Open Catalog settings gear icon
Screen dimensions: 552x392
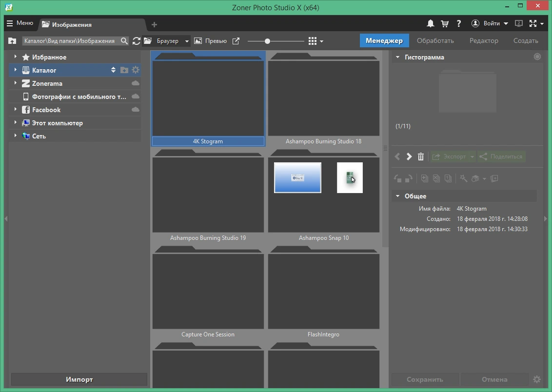tap(136, 70)
